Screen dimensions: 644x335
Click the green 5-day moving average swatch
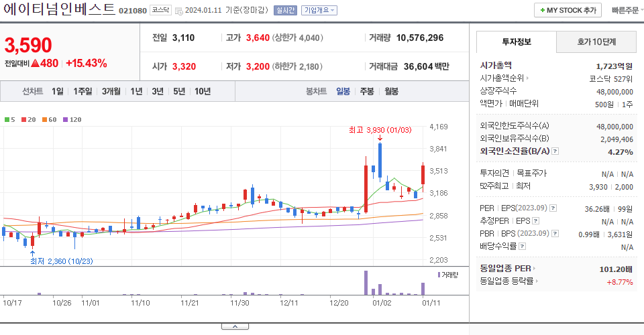7,120
